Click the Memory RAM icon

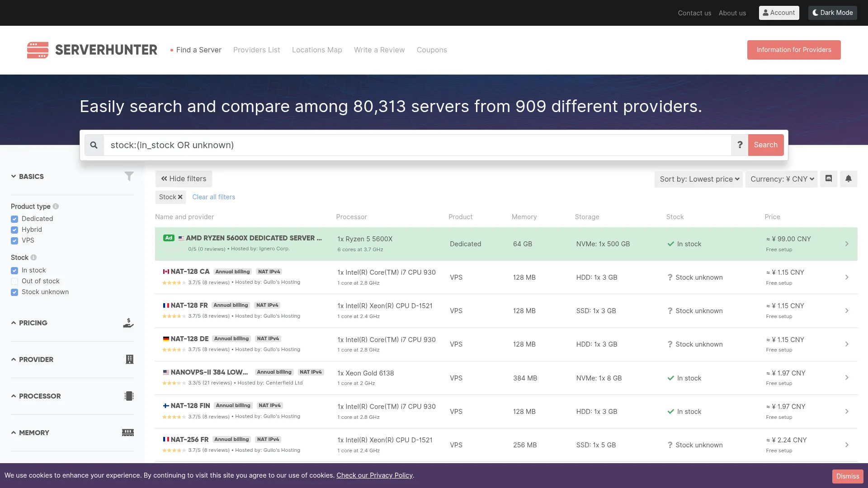coord(128,432)
